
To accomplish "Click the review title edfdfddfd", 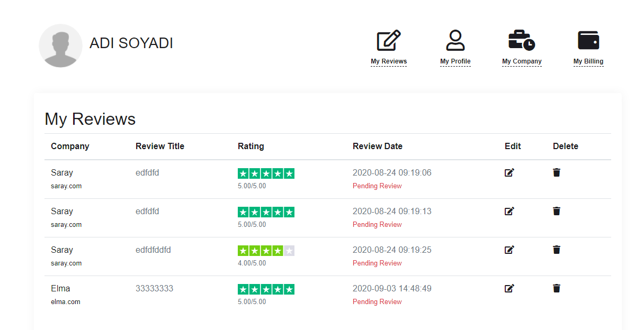I will click(x=153, y=250).
